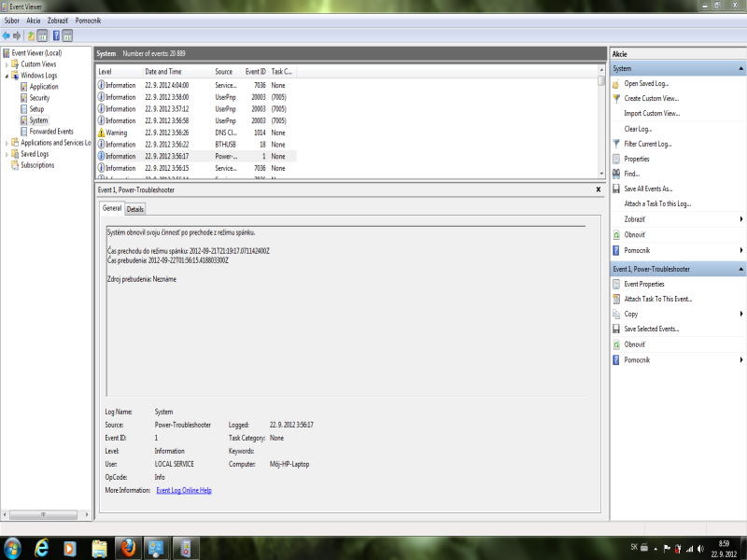
Task: Collapse the Windows Logs tree node
Action: click(7, 76)
